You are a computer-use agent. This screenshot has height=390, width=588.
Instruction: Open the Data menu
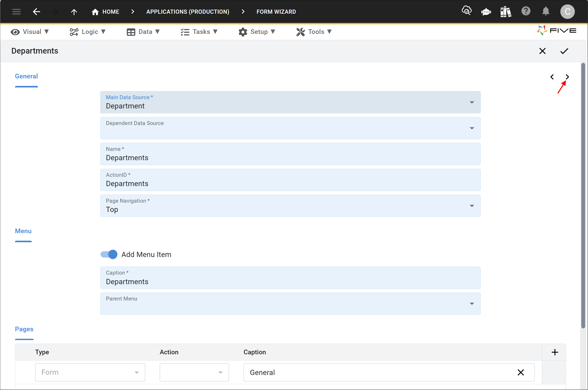point(143,32)
